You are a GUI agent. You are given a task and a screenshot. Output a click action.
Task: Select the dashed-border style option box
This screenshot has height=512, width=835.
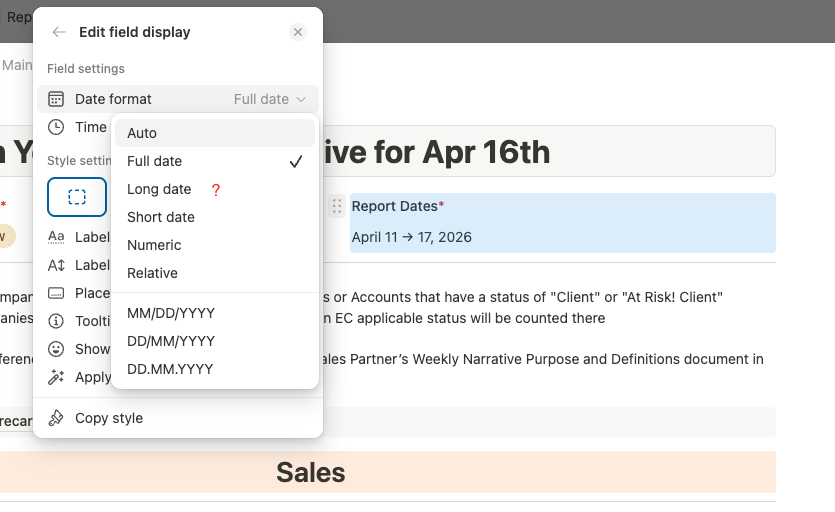pos(77,197)
